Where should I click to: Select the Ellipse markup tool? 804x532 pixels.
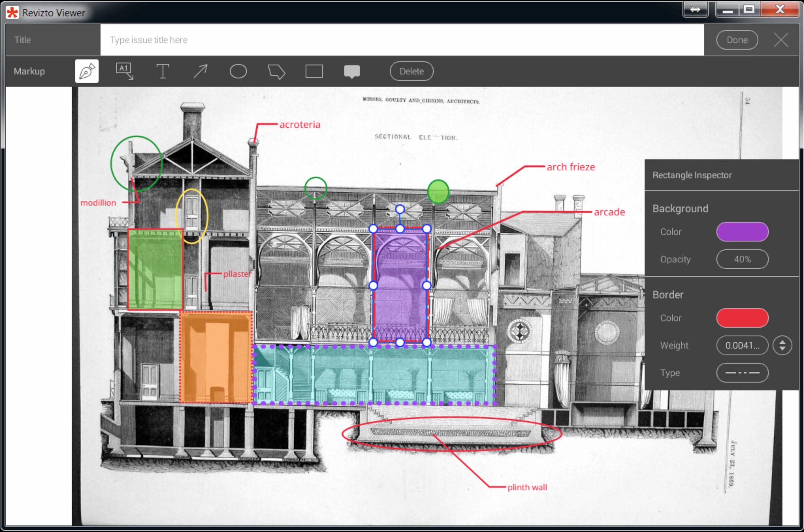click(x=238, y=71)
